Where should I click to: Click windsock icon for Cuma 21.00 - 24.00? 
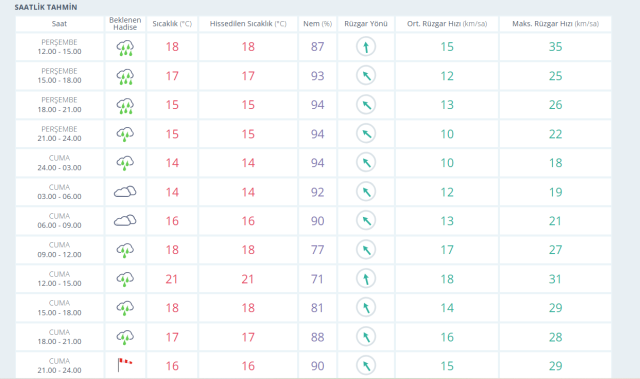tap(125, 365)
